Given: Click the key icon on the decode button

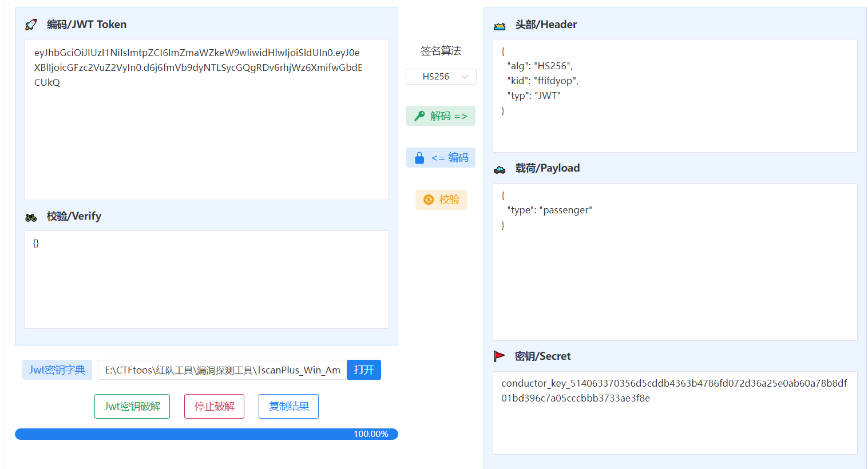Looking at the screenshot, I should coord(419,116).
